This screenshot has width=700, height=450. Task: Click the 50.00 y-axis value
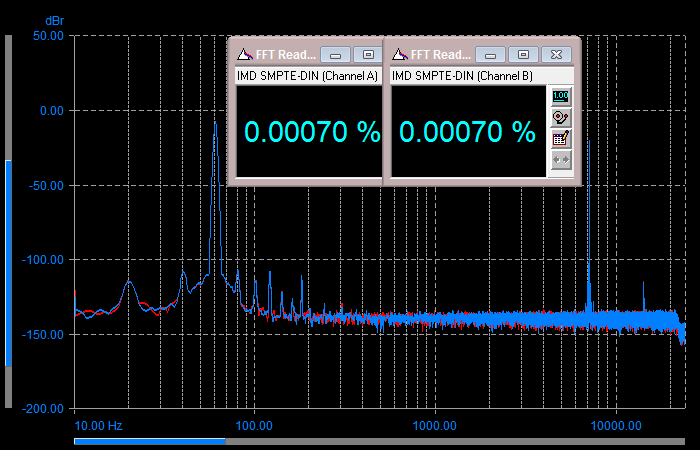[x=48, y=36]
